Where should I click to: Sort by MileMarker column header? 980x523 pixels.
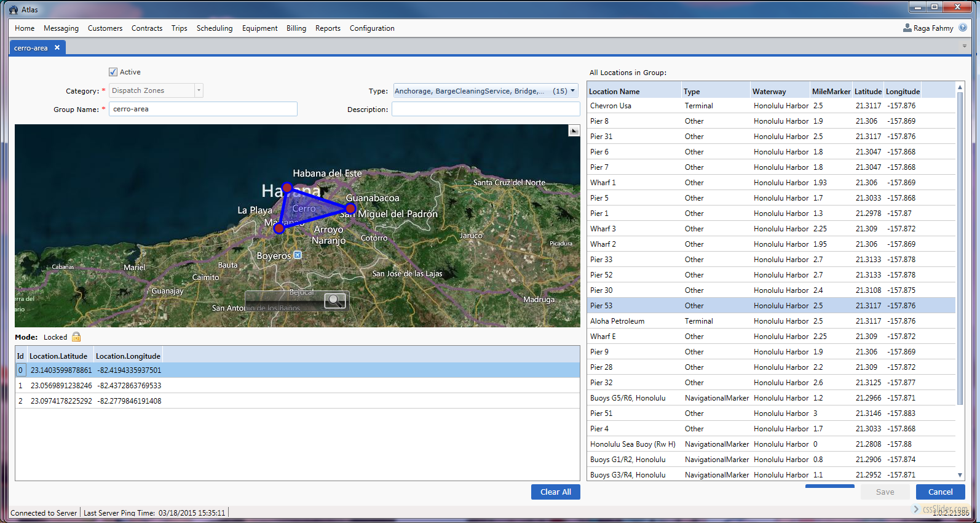click(x=831, y=91)
